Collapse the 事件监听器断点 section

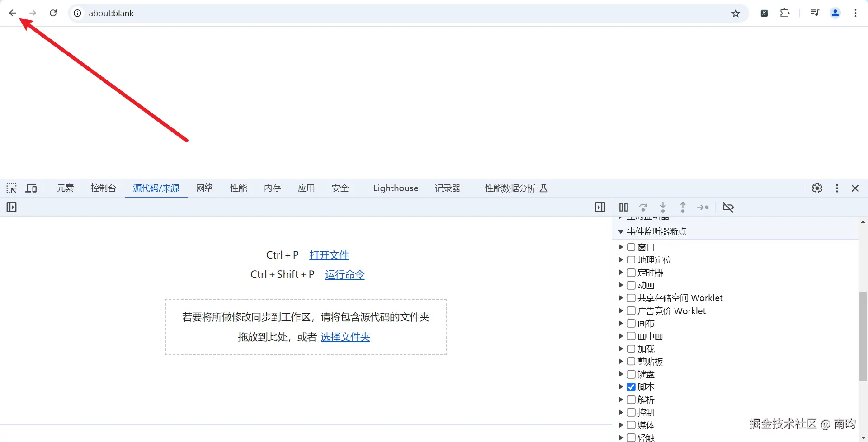[621, 231]
